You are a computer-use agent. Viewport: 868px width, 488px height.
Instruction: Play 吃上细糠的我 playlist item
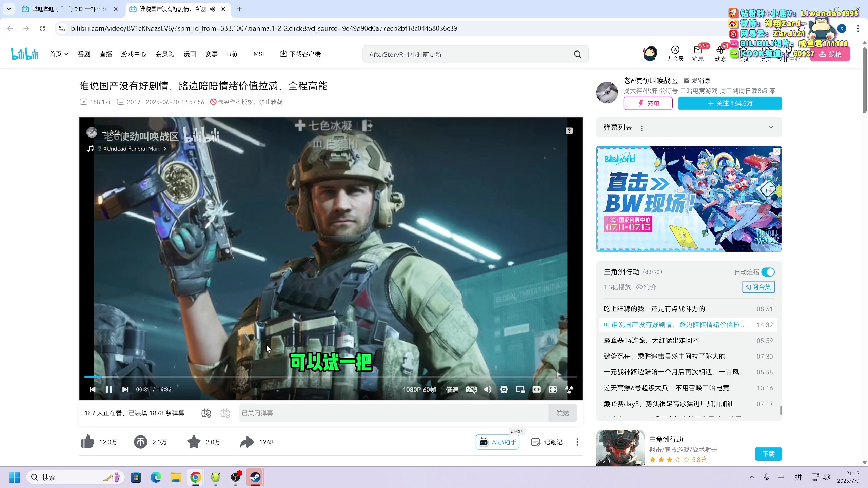[688, 309]
